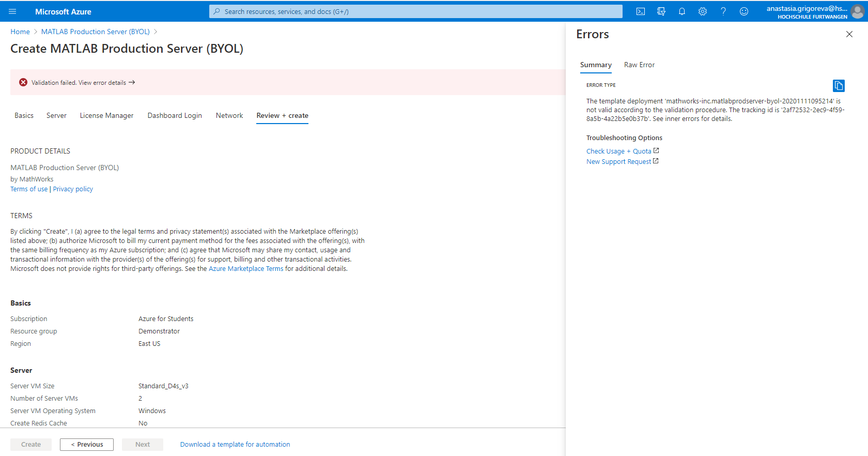Open MathWorks Terms of use
The height and width of the screenshot is (456, 868).
coord(29,189)
